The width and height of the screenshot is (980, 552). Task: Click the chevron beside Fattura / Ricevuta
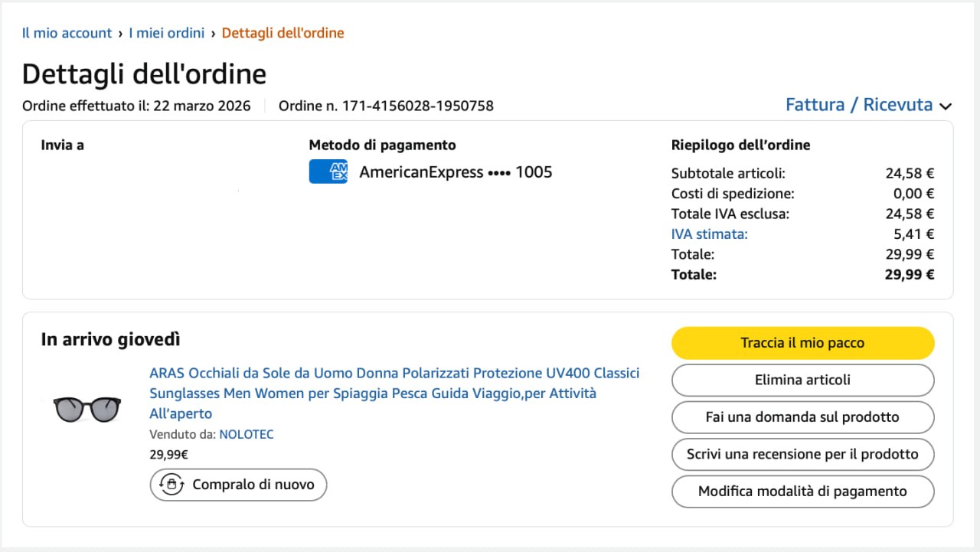946,106
